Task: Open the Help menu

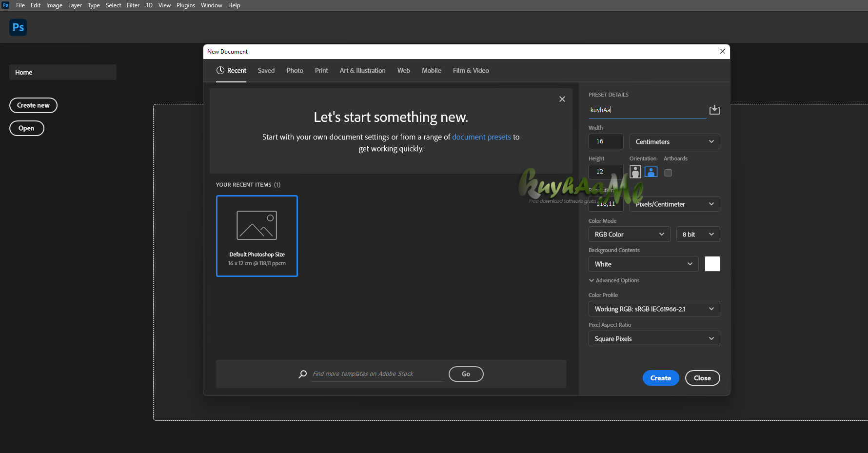Action: [234, 5]
